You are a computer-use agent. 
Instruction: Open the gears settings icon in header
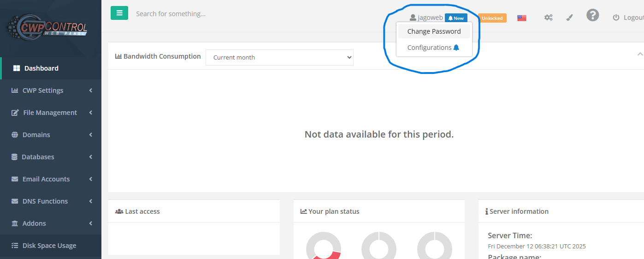548,18
